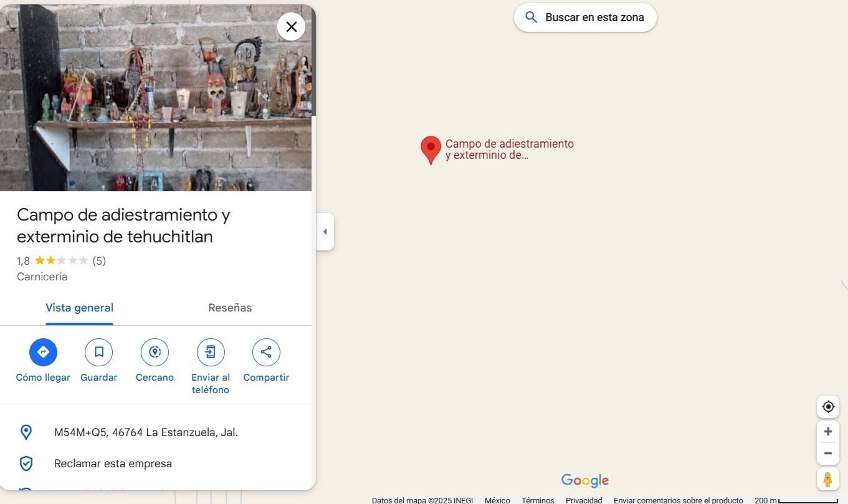The height and width of the screenshot is (504, 848).
Task: Open the Términos link in footer
Action: coord(538,500)
